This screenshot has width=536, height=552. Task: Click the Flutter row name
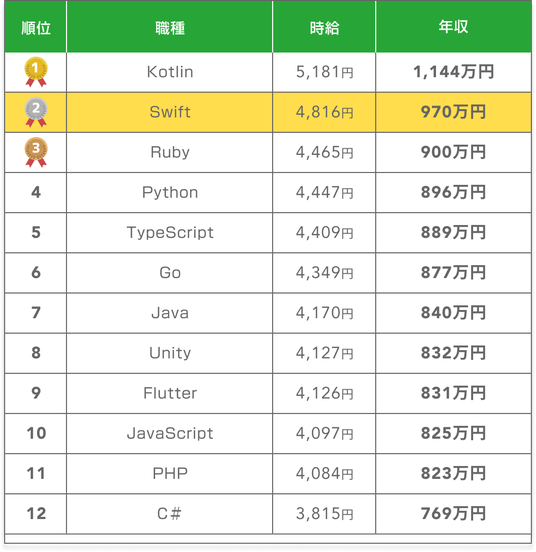170,393
